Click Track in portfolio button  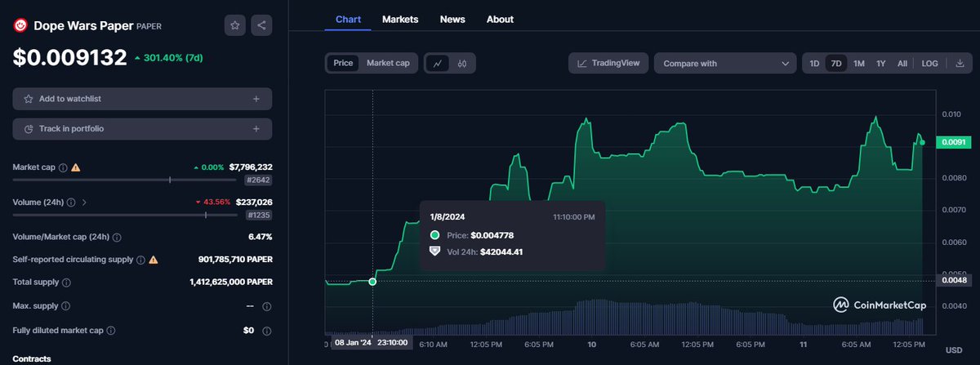[142, 129]
